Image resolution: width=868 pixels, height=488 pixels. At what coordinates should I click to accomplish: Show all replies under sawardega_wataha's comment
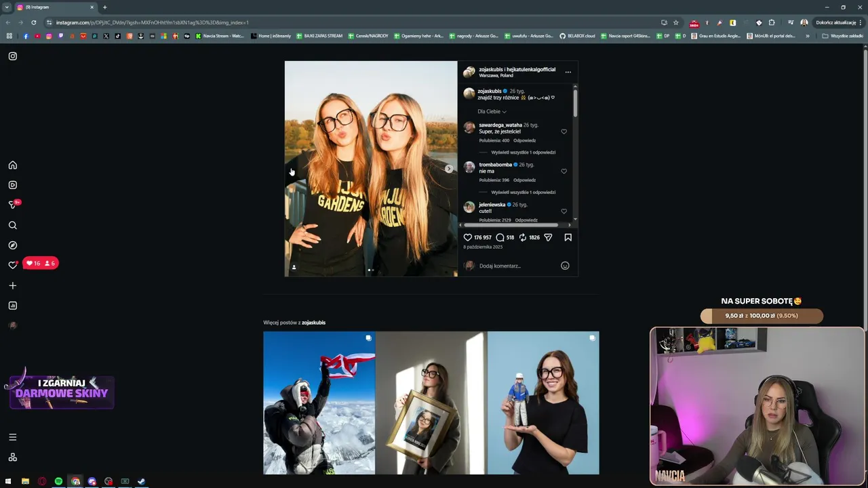pyautogui.click(x=523, y=152)
